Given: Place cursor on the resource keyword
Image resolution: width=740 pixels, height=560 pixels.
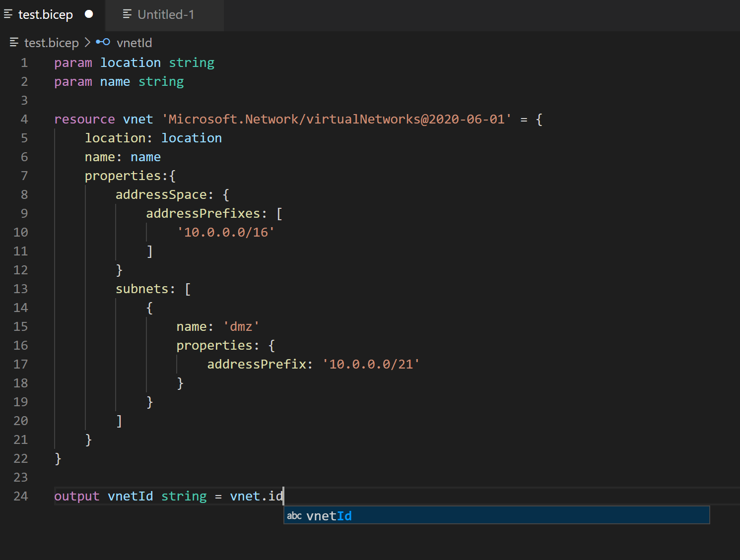Looking at the screenshot, I should click(84, 119).
